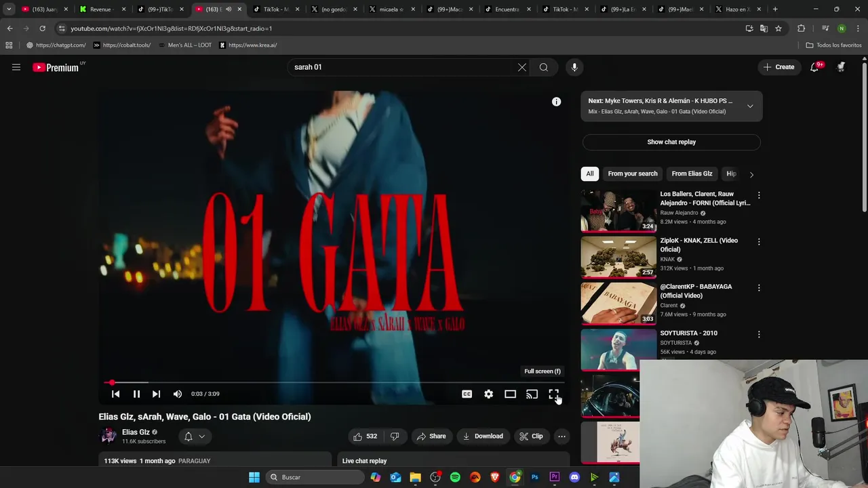The height and width of the screenshot is (488, 868).
Task: Toggle closed captions on the player
Action: click(467, 394)
